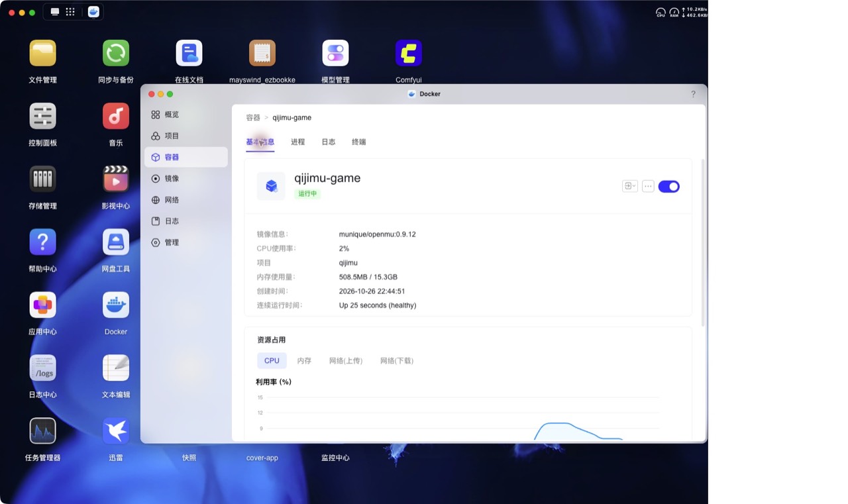Click the CPU gauge in the top bar
The width and height of the screenshot is (848, 504).
(x=661, y=13)
